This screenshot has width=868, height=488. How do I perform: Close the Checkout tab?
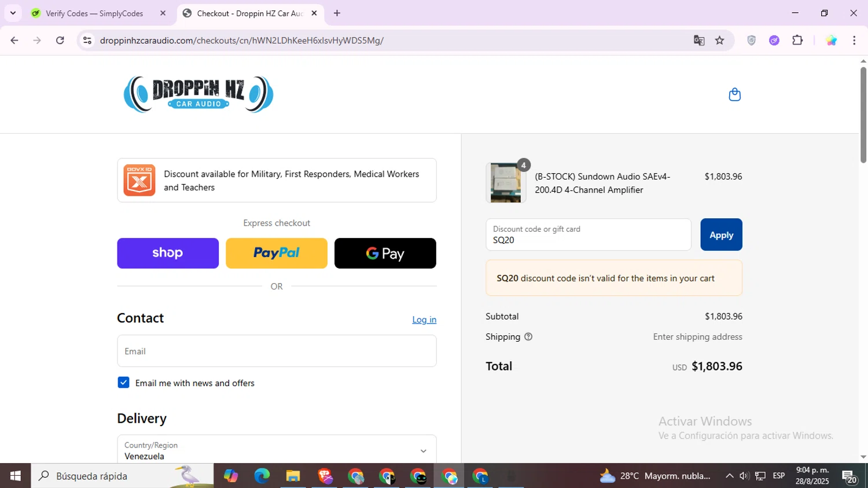coord(314,13)
